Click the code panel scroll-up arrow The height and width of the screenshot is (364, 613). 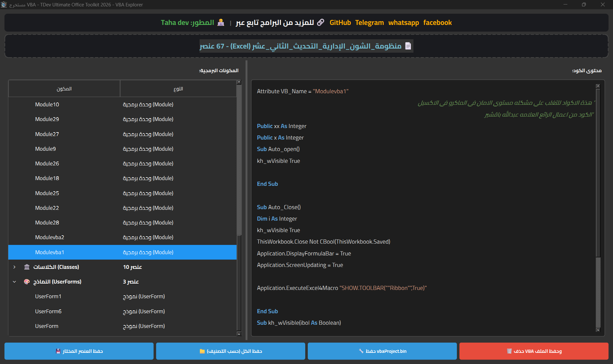(598, 86)
